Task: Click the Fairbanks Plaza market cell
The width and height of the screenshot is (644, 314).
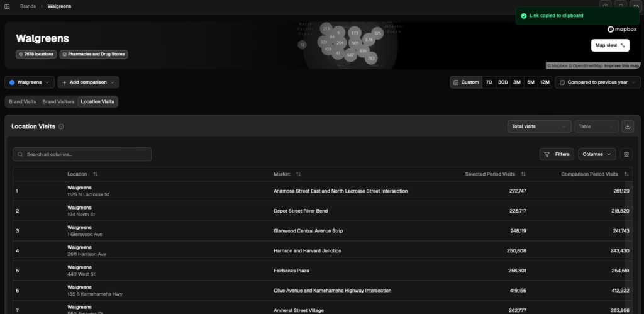Action: (x=291, y=271)
